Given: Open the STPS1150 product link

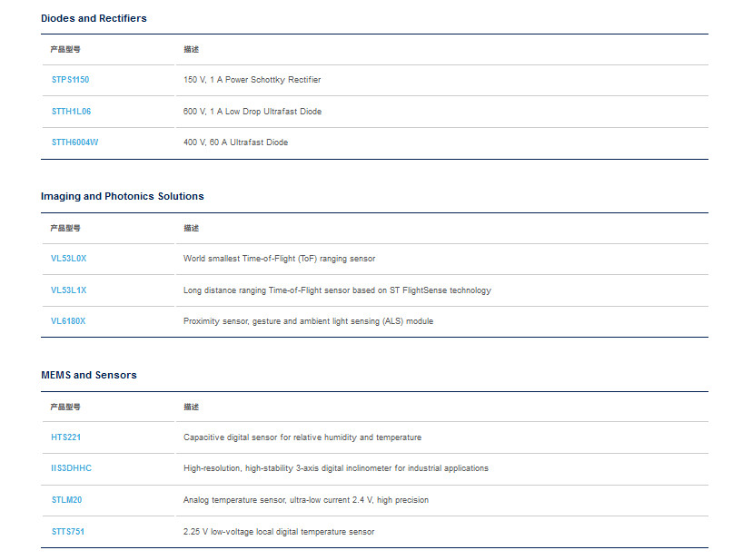Looking at the screenshot, I should point(70,80).
